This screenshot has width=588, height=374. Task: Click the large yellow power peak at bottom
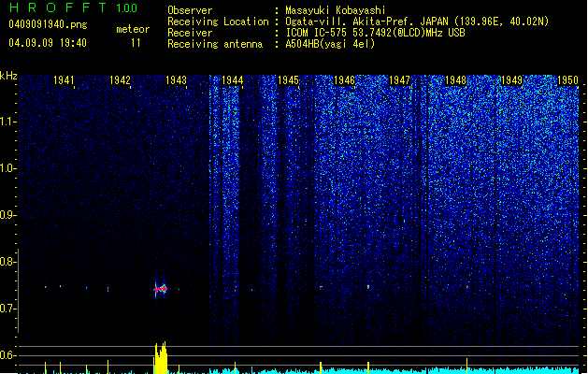point(161,357)
